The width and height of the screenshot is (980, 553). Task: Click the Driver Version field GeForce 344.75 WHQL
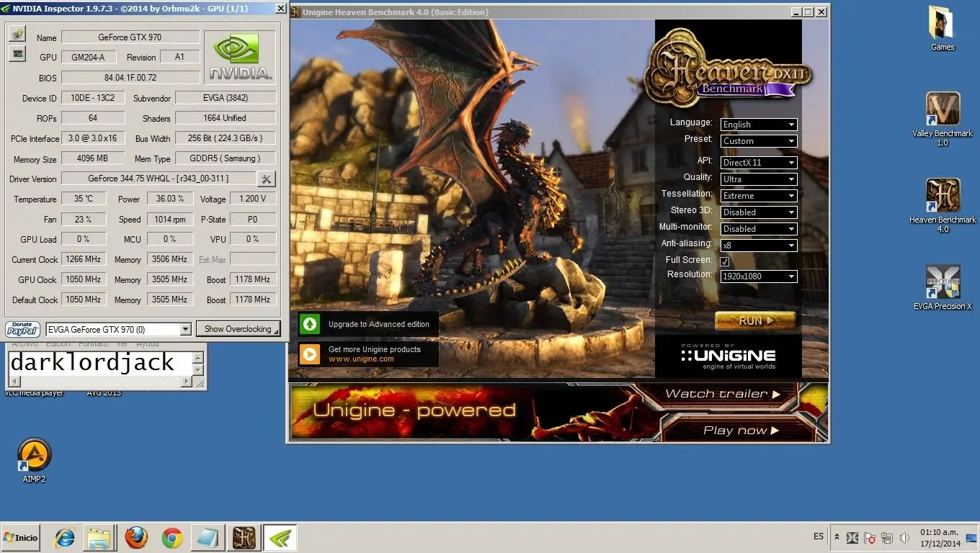(x=159, y=179)
